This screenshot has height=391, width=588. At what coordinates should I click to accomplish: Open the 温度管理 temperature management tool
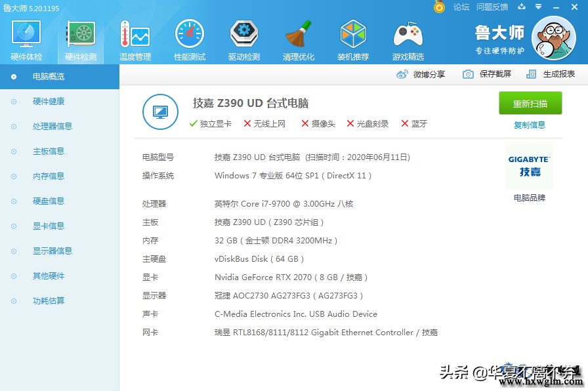point(135,36)
